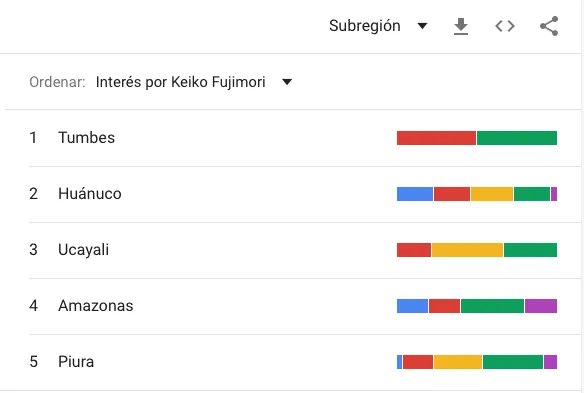Open the Subregión dropdown
Image resolution: width=584 pixels, height=393 pixels.
pos(378,26)
